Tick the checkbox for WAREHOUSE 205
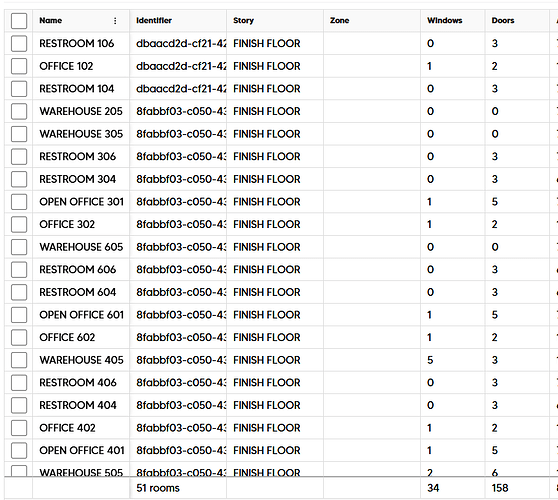The image size is (558, 500). click(x=19, y=111)
